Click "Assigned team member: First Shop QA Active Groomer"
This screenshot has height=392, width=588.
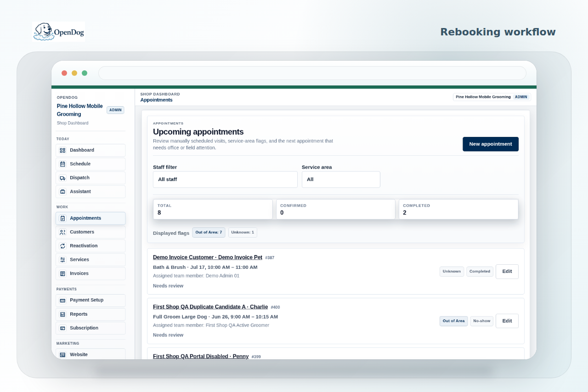[211, 325]
